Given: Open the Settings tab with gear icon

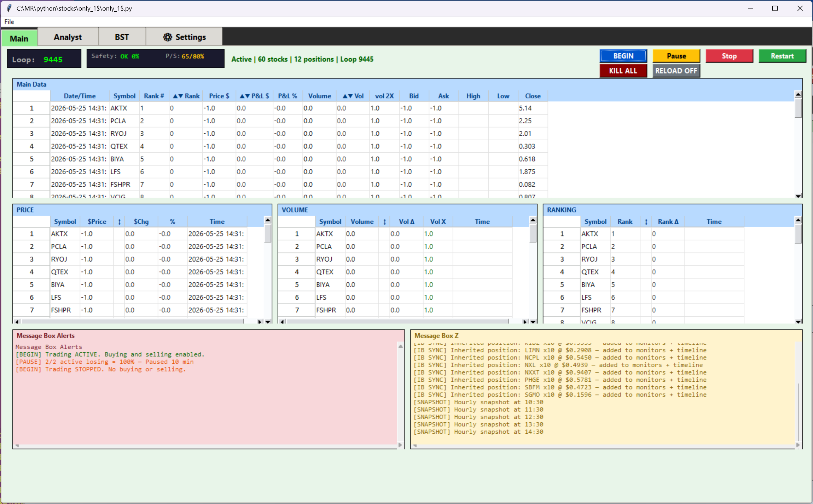Looking at the screenshot, I should click(184, 37).
